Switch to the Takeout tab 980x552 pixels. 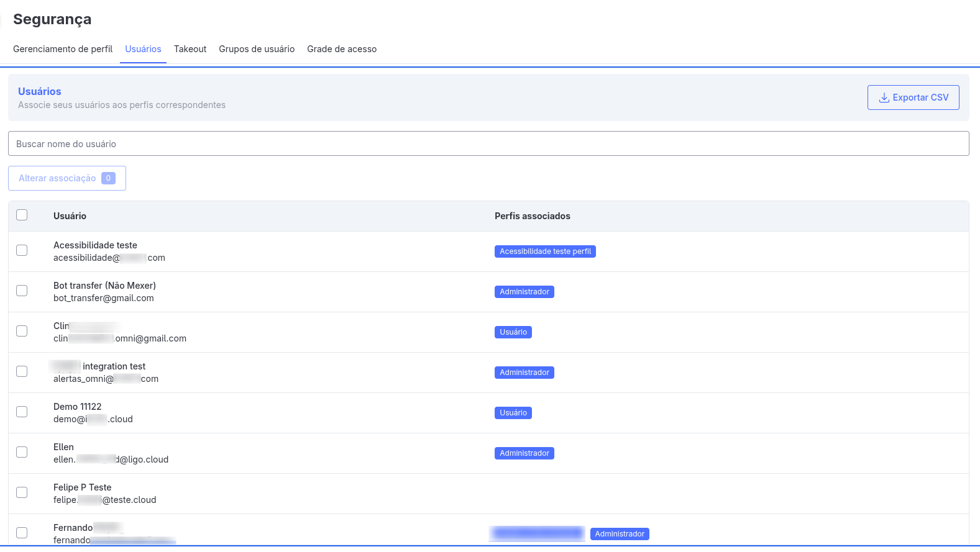190,49
